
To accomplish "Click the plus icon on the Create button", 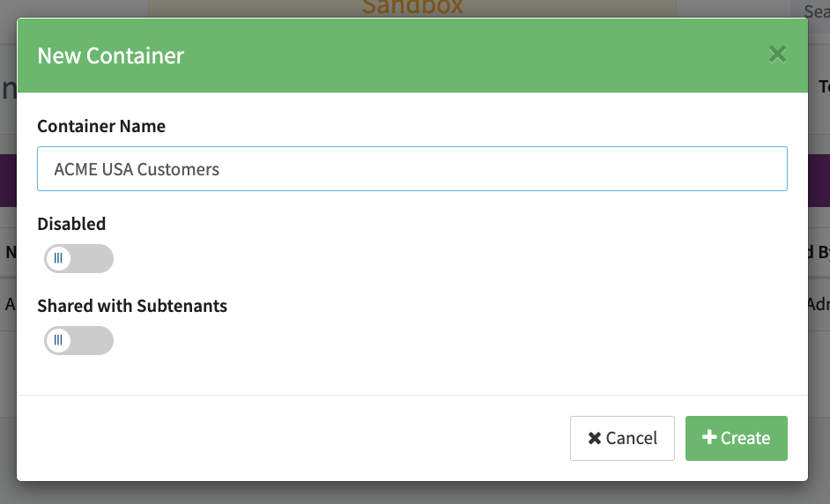I will click(708, 438).
